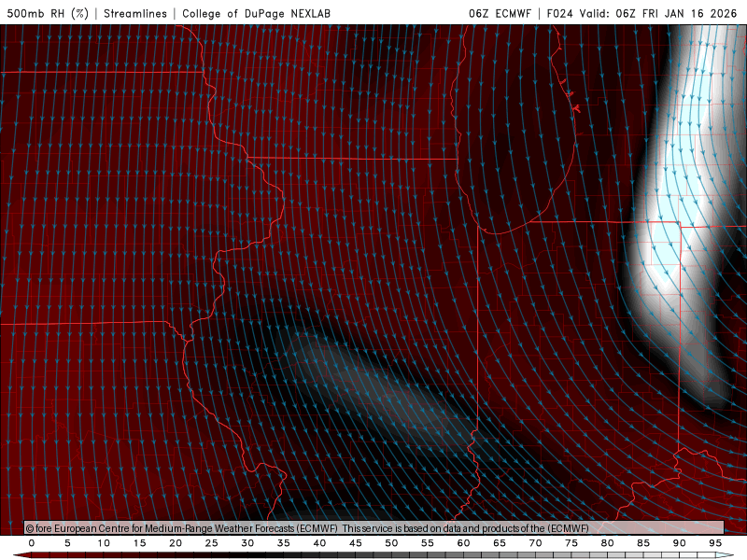The height and width of the screenshot is (560, 747).
Task: Click the ECMWF copyright notice bar
Action: [374, 527]
